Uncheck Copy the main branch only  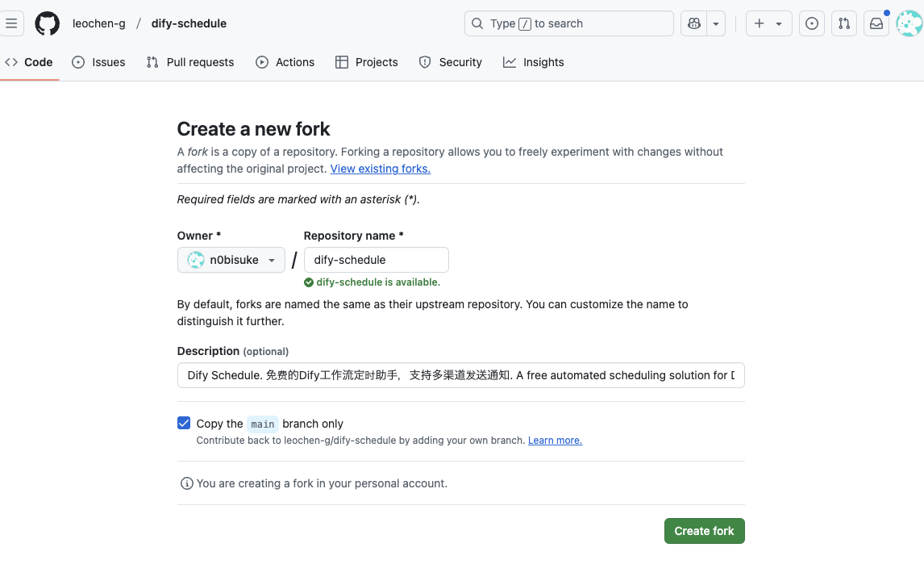[184, 423]
